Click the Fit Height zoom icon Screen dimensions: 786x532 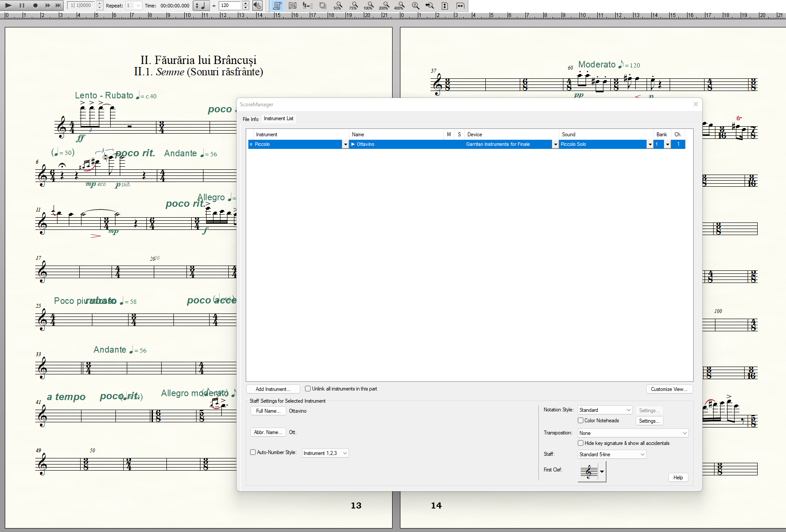[444, 6]
